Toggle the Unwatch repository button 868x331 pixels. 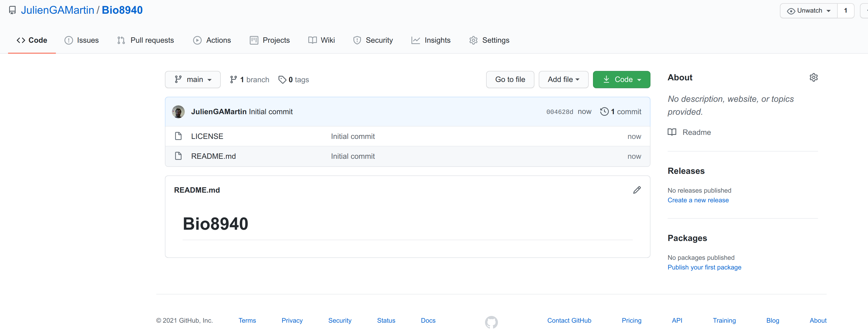808,11
